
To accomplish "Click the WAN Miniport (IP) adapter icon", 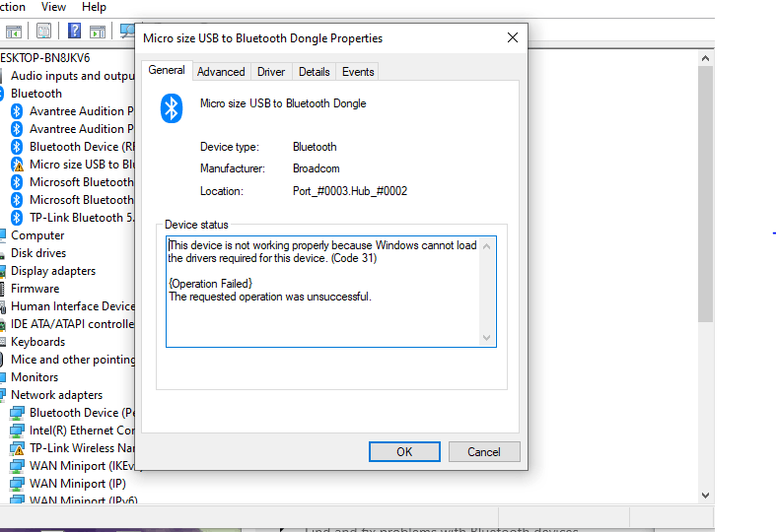I will [17, 484].
